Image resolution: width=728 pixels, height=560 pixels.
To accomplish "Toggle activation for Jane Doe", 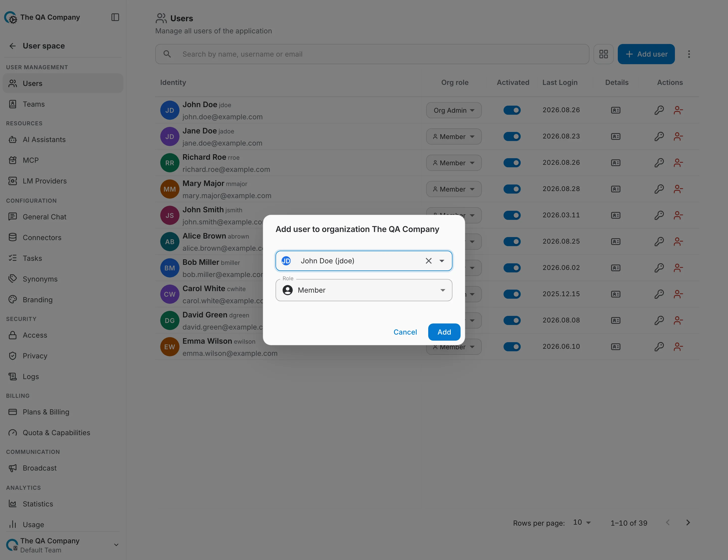I will click(512, 136).
